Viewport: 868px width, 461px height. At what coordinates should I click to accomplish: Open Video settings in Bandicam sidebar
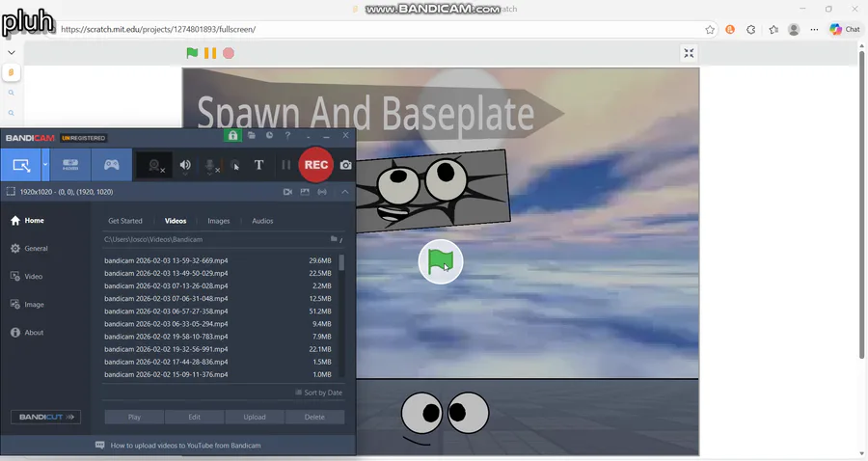(27, 276)
